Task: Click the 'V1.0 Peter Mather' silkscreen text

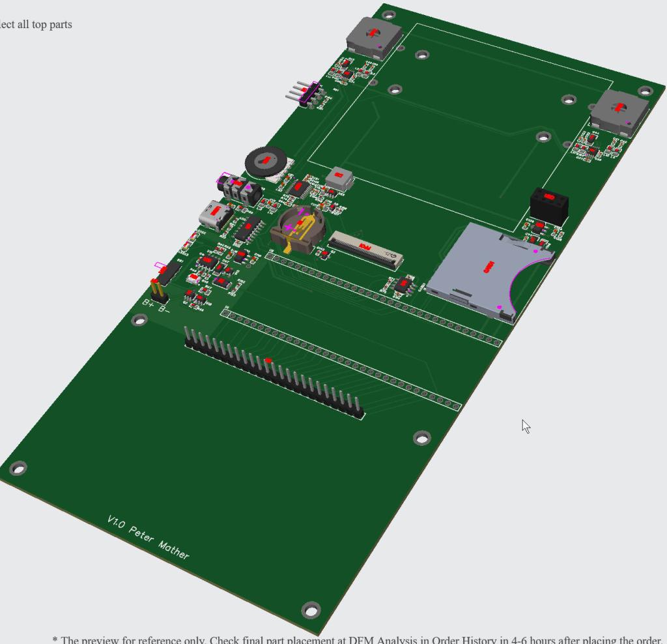Action: pyautogui.click(x=148, y=538)
